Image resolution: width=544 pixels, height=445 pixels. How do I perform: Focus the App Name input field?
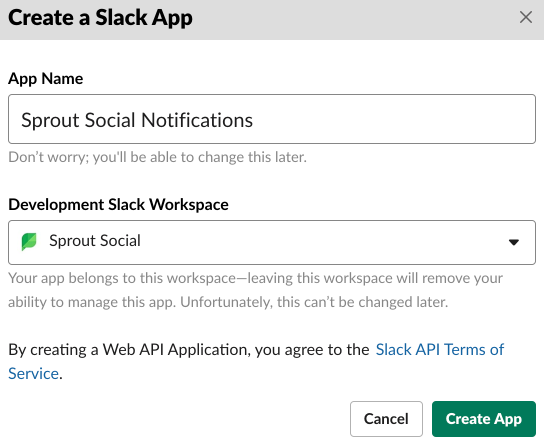point(272,119)
